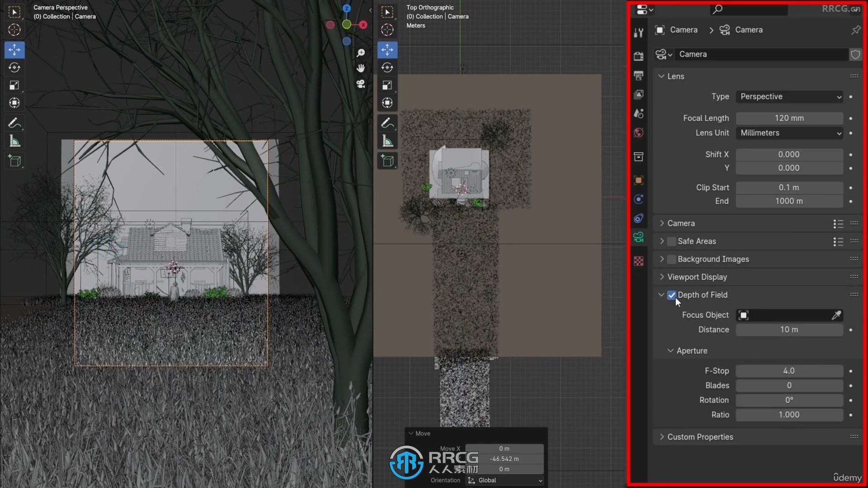Toggle camera view icon in left viewport
The width and height of the screenshot is (868, 488).
tap(361, 84)
